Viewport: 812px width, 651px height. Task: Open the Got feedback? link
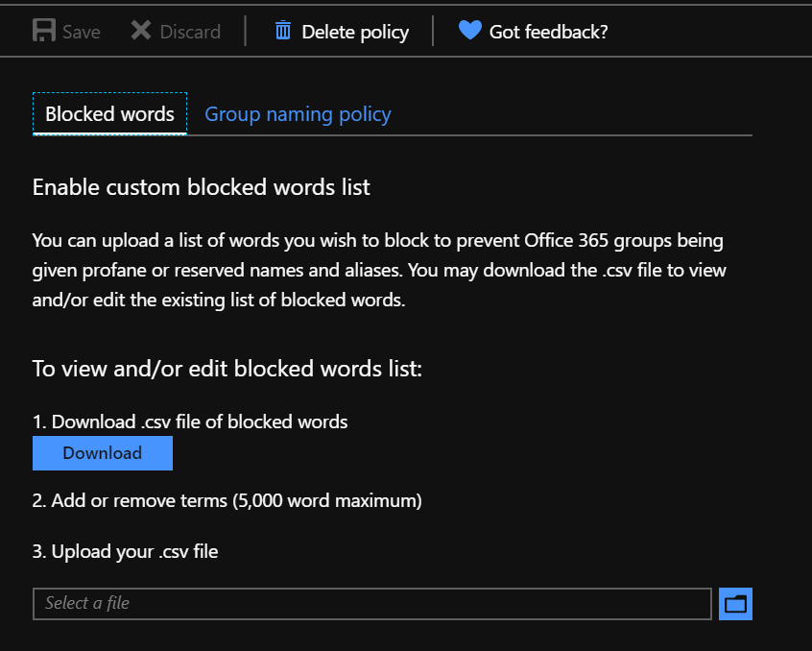pyautogui.click(x=548, y=32)
